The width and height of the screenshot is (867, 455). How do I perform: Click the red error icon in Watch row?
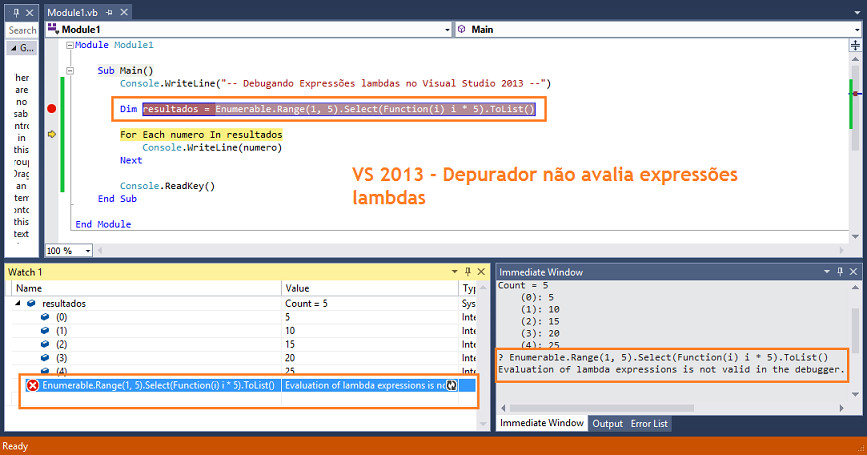click(33, 385)
